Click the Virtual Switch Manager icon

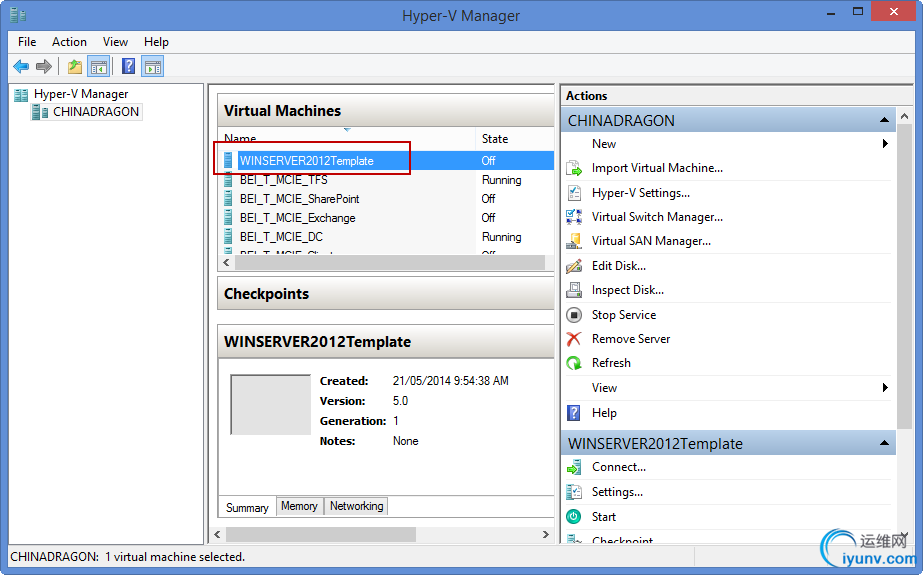(574, 217)
